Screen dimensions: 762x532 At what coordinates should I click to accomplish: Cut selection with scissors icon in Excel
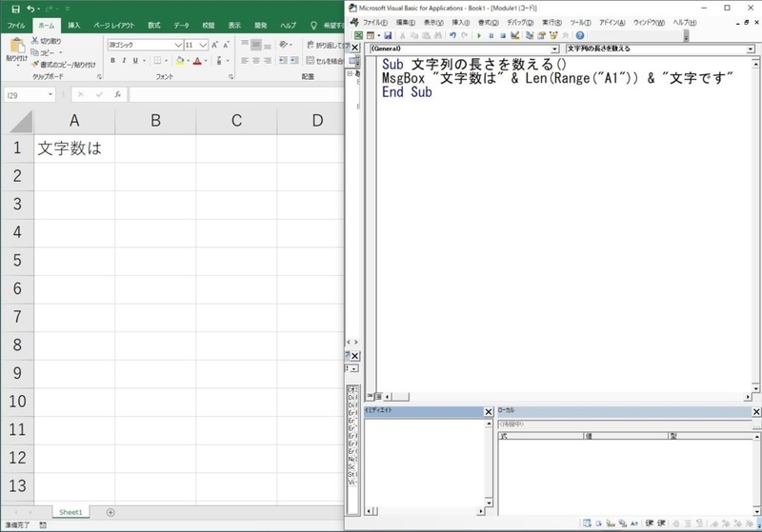point(35,41)
